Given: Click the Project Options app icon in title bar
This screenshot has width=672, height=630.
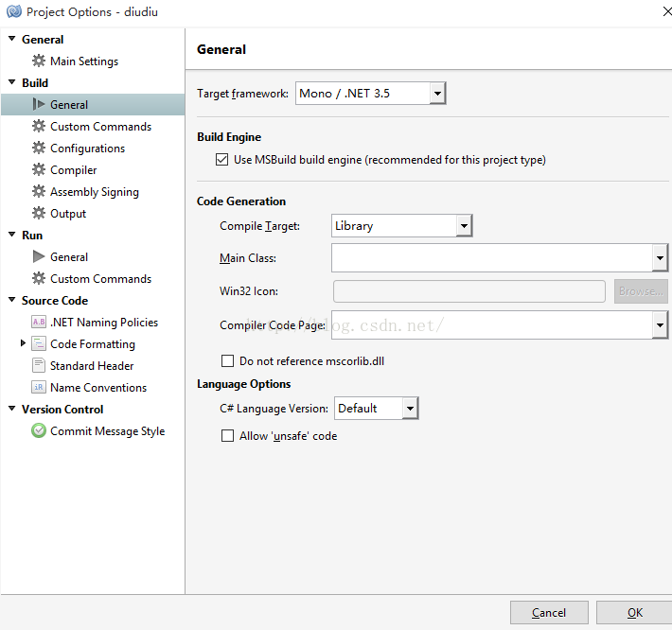Looking at the screenshot, I should point(13,11).
